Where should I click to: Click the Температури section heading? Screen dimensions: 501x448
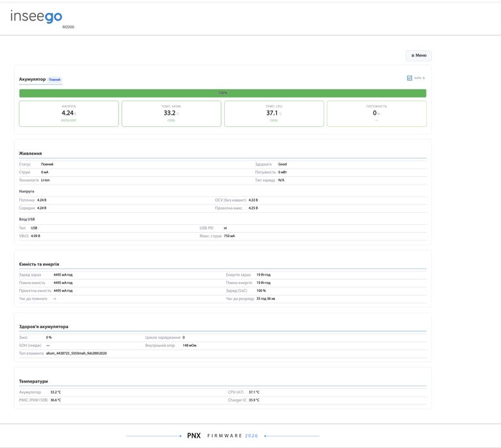33,381
